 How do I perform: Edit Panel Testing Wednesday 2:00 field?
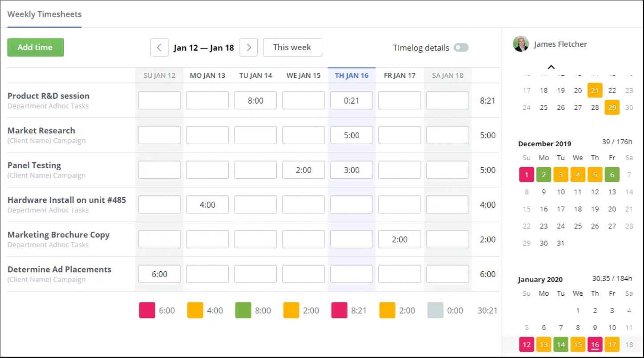[x=304, y=170]
